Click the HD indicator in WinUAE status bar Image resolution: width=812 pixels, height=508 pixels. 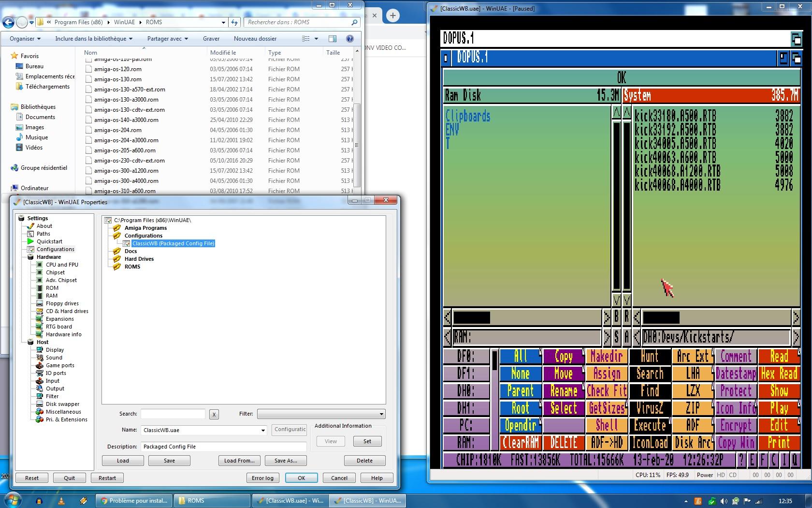pos(721,475)
